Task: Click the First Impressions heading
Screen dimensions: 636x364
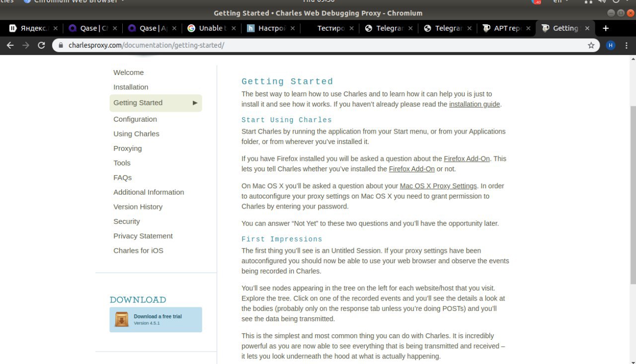Action: (x=282, y=239)
